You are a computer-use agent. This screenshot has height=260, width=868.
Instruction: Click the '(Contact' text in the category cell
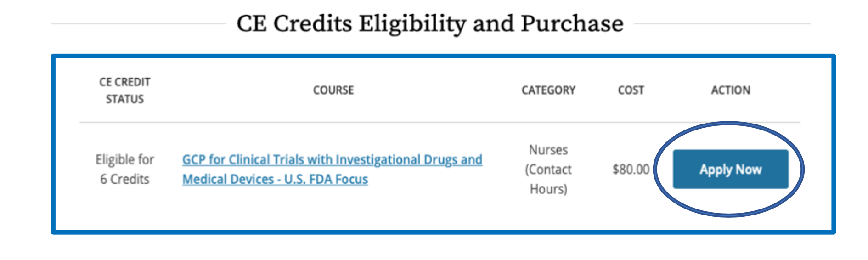tap(548, 170)
